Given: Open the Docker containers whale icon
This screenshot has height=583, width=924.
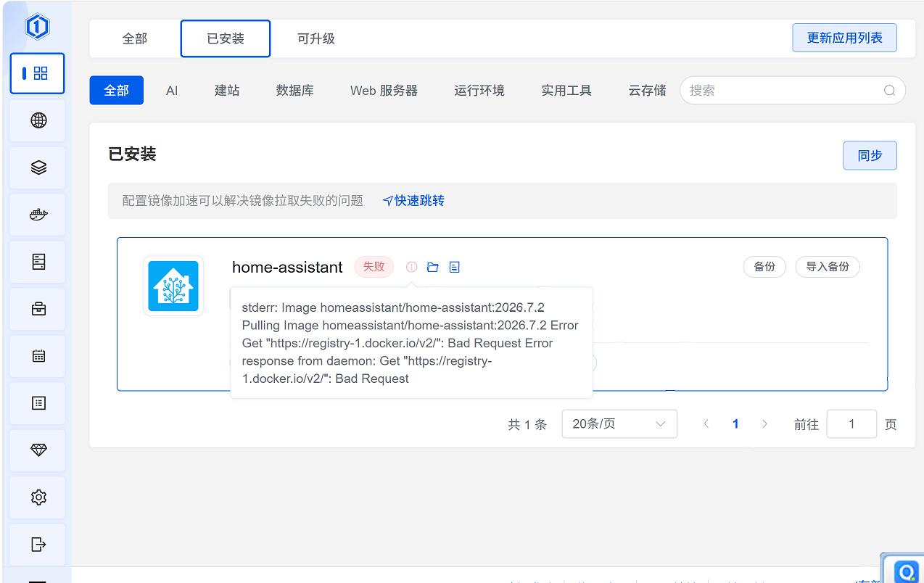Looking at the screenshot, I should [38, 215].
